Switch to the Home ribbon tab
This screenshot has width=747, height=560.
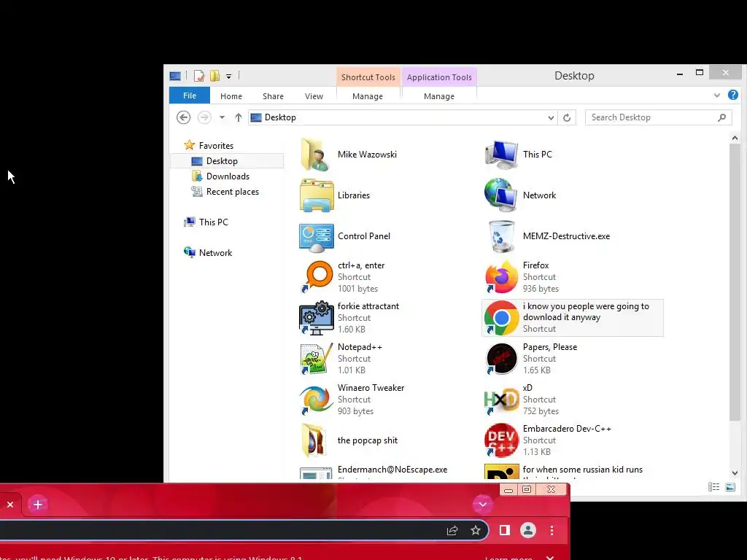231,96
